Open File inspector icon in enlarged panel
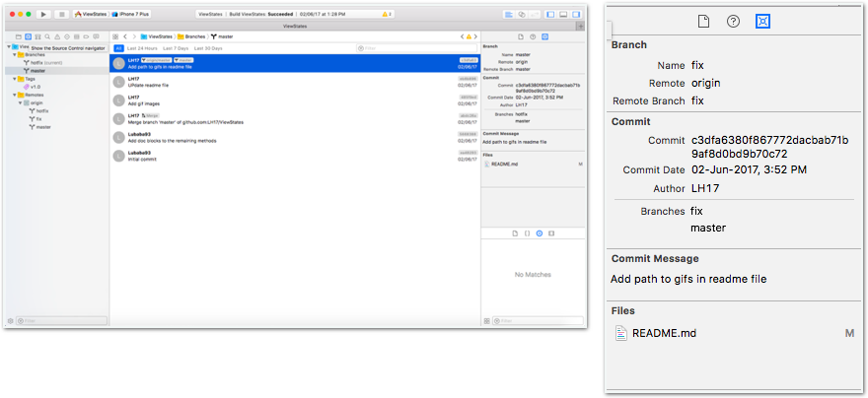The height and width of the screenshot is (398, 868). tap(703, 22)
